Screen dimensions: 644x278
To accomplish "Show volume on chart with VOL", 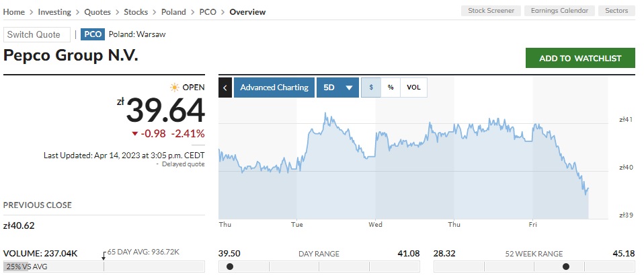I will pos(413,88).
